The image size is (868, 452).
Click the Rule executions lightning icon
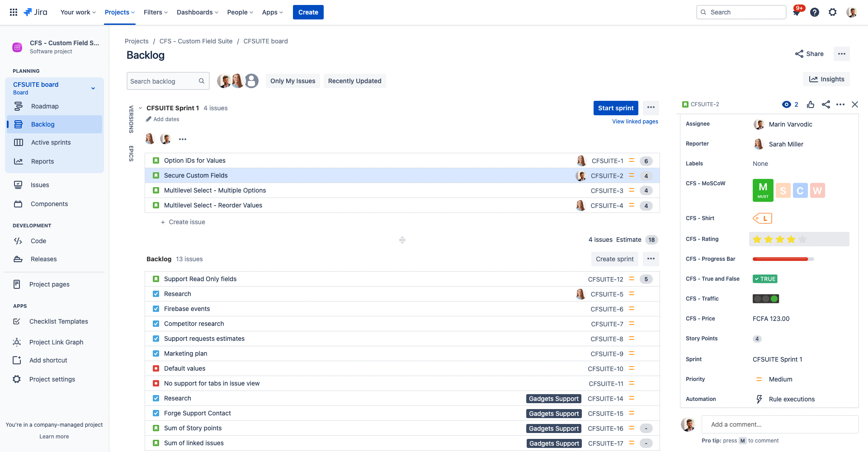point(759,399)
